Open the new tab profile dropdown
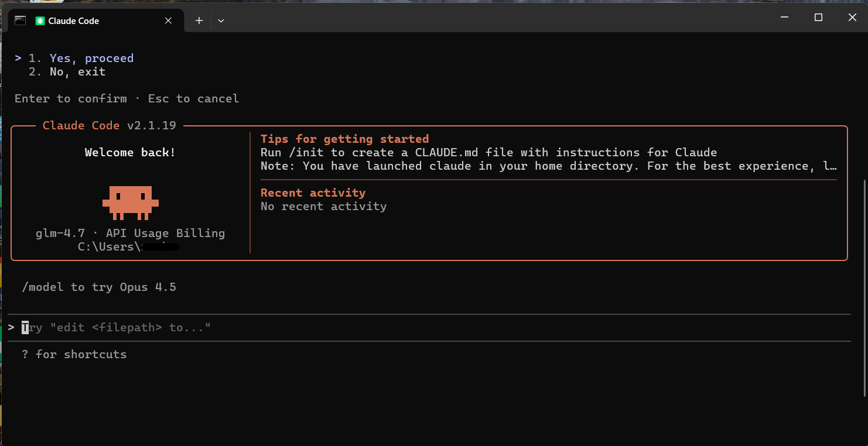868x446 pixels. (221, 20)
